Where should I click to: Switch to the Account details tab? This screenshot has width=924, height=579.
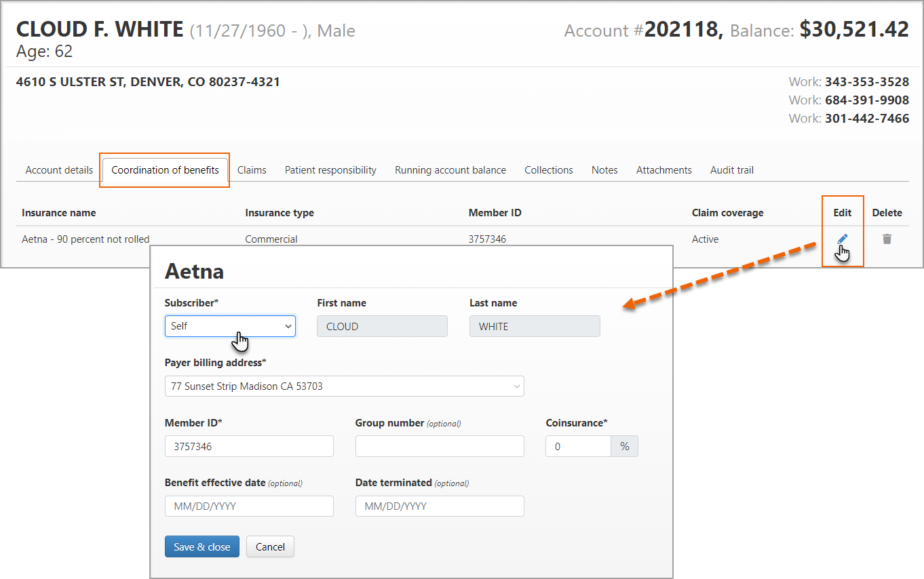click(x=59, y=170)
